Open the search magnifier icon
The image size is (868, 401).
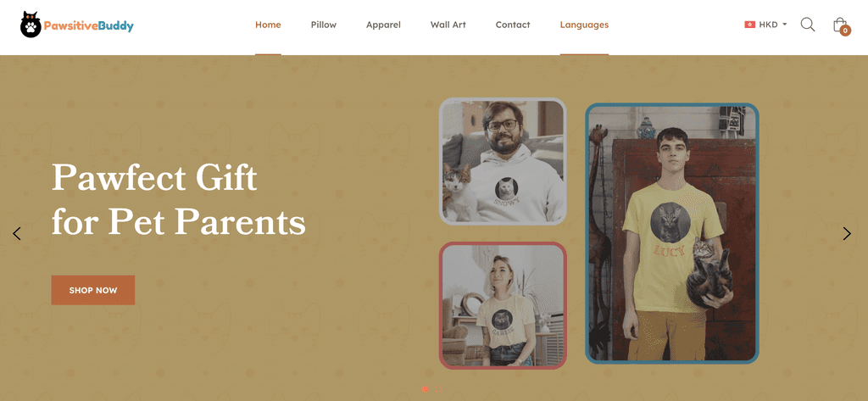click(x=808, y=25)
